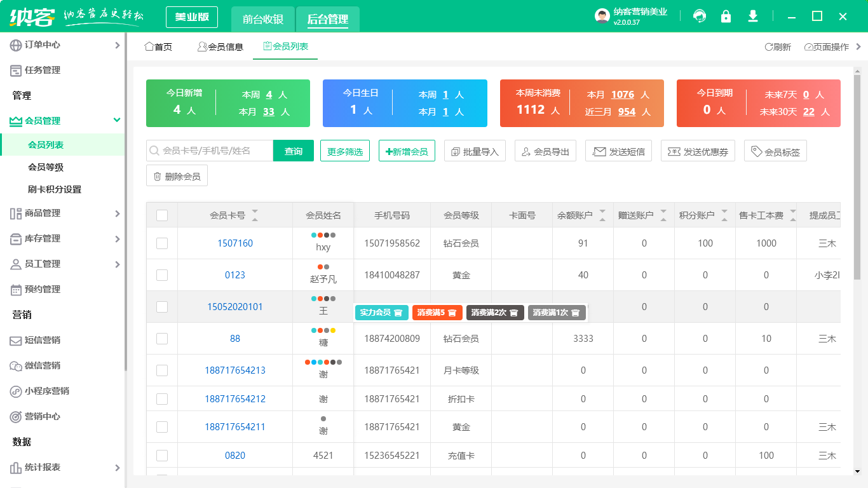868x488 pixels.
Task: Click the 会员标签 button
Action: pos(775,151)
